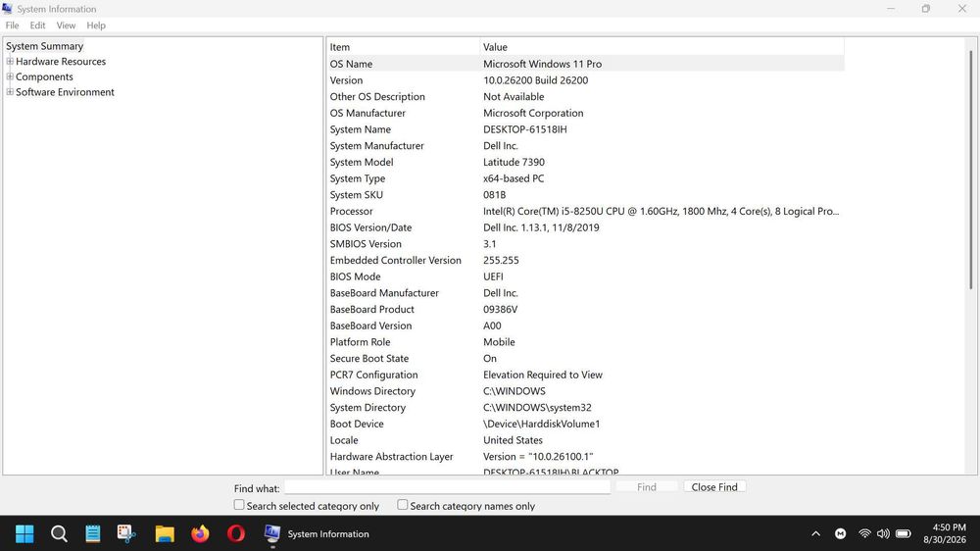Click Close Find button
This screenshot has width=980, height=551.
714,486
